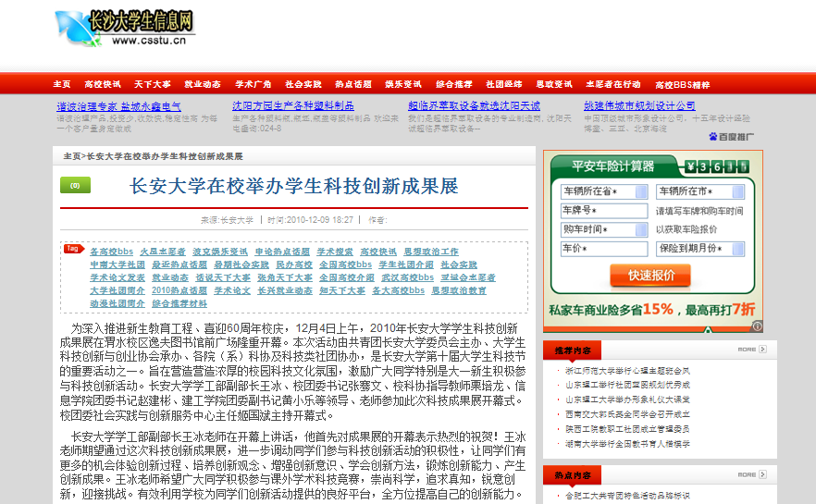Expand the 购车时间 dropdown

[604, 229]
